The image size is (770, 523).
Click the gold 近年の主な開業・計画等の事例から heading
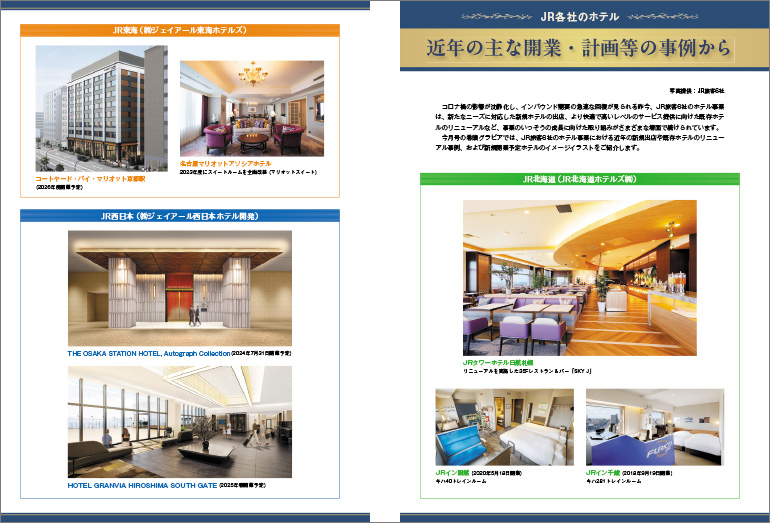[579, 49]
